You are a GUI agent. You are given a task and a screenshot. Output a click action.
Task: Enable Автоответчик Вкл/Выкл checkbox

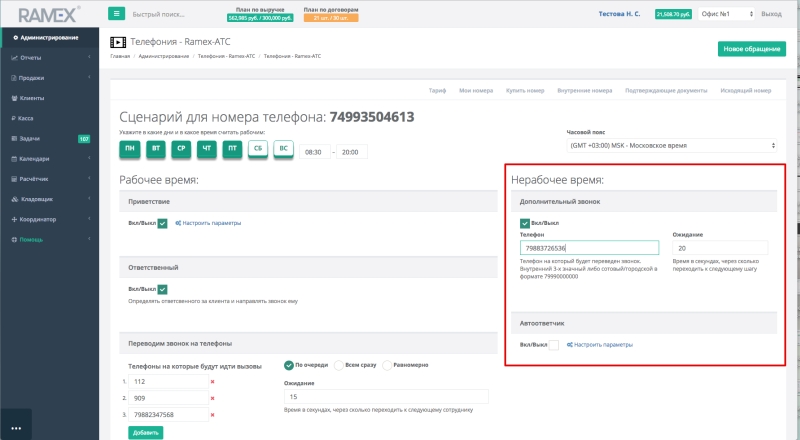[x=554, y=345]
